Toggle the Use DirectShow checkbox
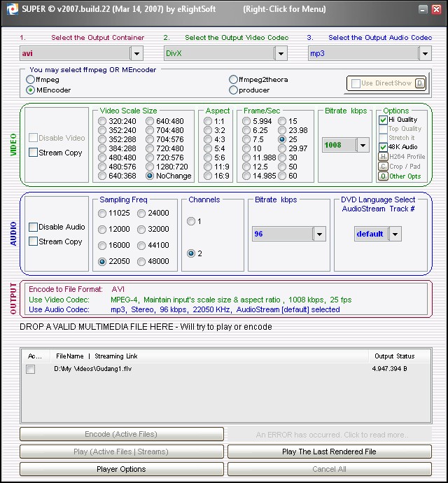Viewport: 448px width, 483px height. [356, 83]
